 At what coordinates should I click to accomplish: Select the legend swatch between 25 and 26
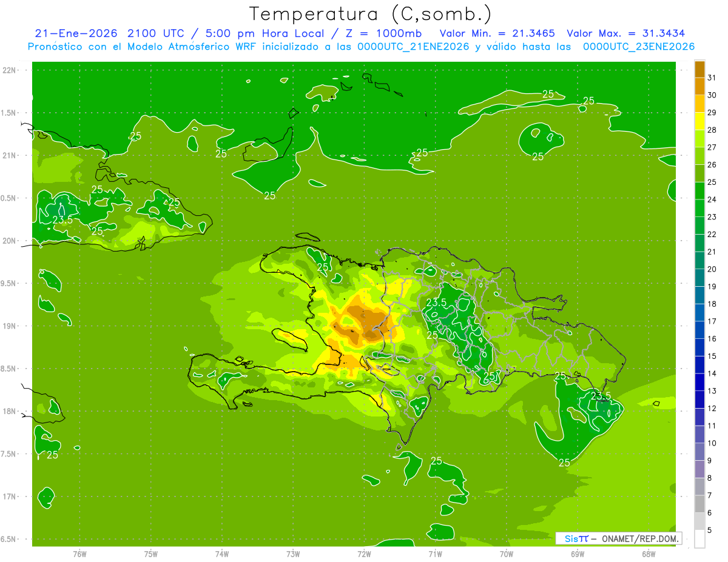point(699,173)
